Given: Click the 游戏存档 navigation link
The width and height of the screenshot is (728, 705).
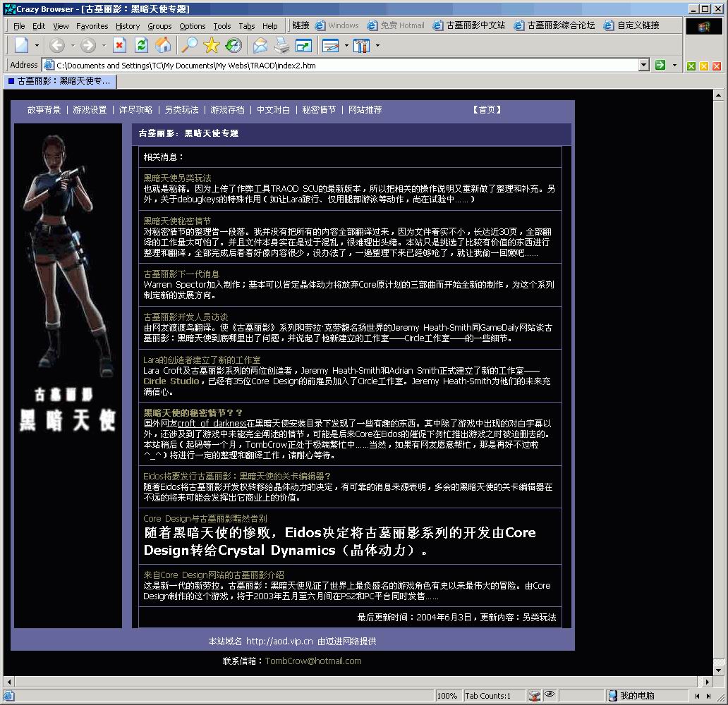Looking at the screenshot, I should tap(227, 110).
